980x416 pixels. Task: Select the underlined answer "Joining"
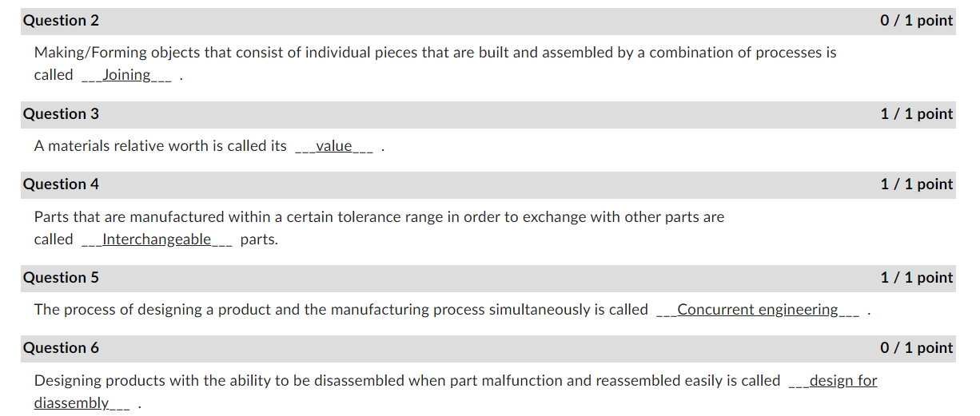126,75
